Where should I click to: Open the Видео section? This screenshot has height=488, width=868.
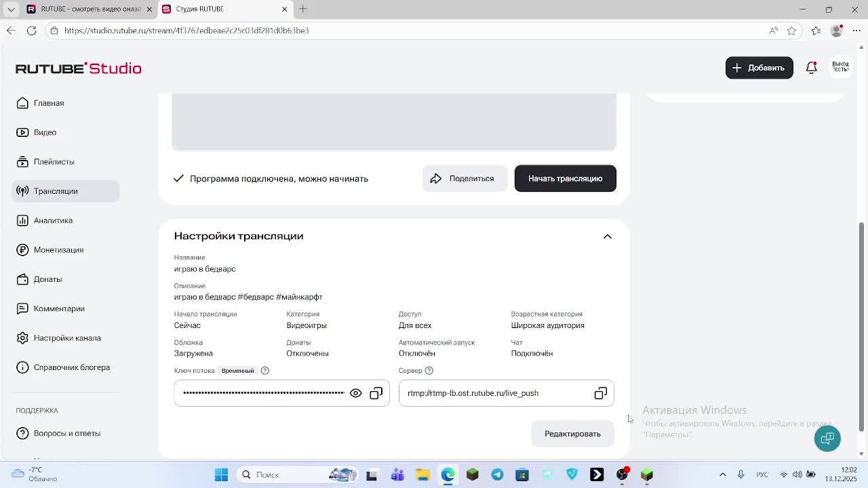[x=66, y=132]
